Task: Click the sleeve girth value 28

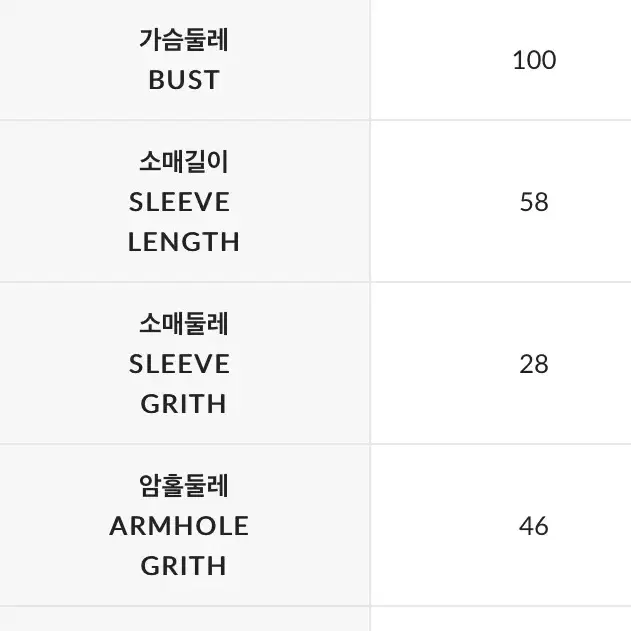Action: coord(534,364)
